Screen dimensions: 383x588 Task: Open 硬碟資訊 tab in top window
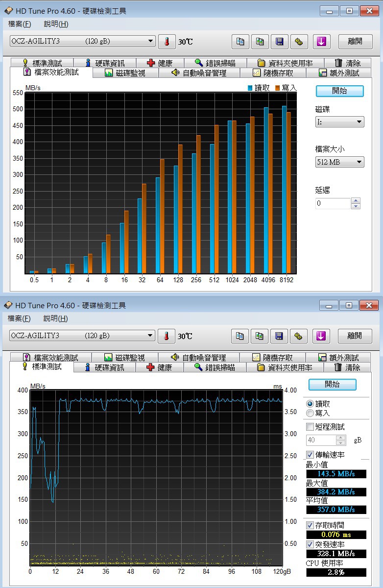105,63
